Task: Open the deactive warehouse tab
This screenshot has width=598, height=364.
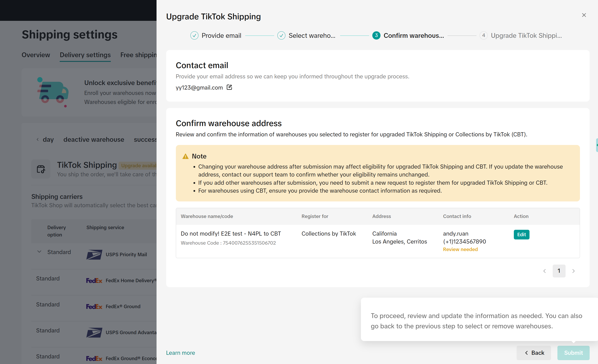Action: click(94, 140)
